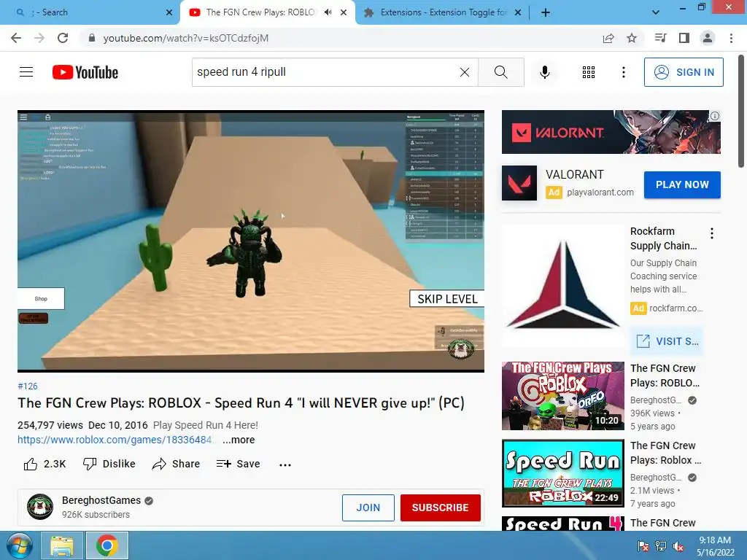Bookmark this page with star
The height and width of the screenshot is (560, 747).
(632, 38)
